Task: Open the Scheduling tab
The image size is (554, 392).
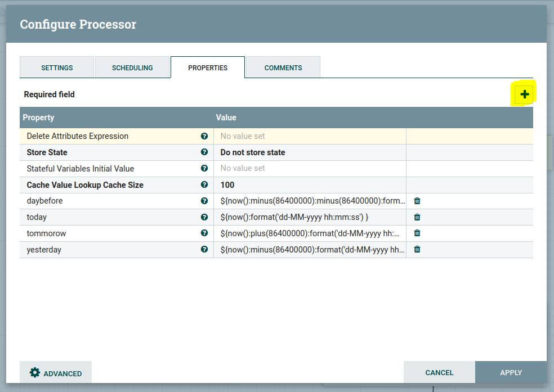Action: [132, 67]
